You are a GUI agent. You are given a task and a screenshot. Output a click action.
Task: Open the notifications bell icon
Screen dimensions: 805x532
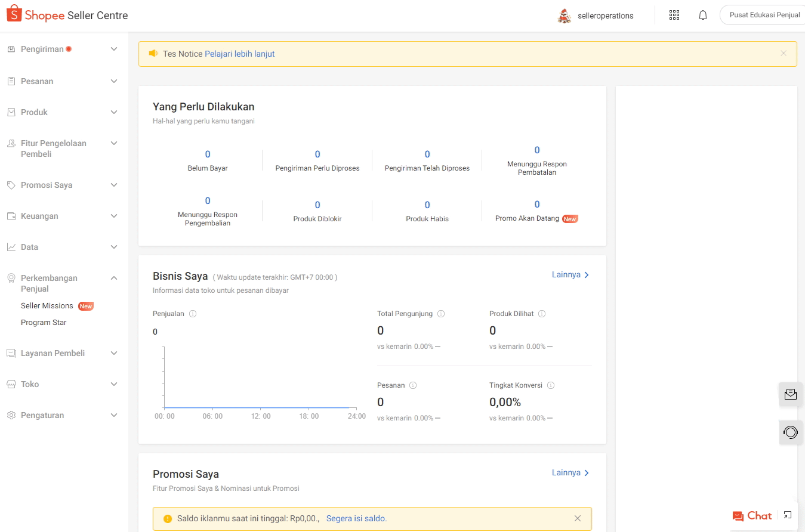[703, 16]
